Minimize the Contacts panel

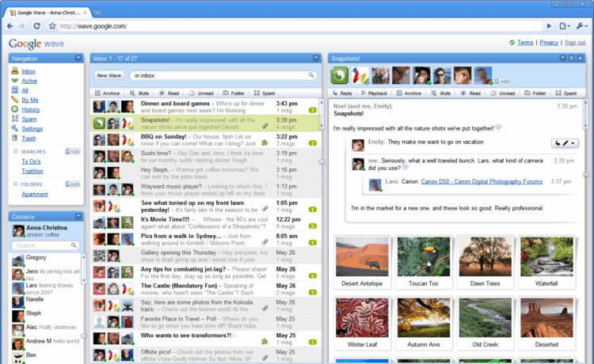78,216
